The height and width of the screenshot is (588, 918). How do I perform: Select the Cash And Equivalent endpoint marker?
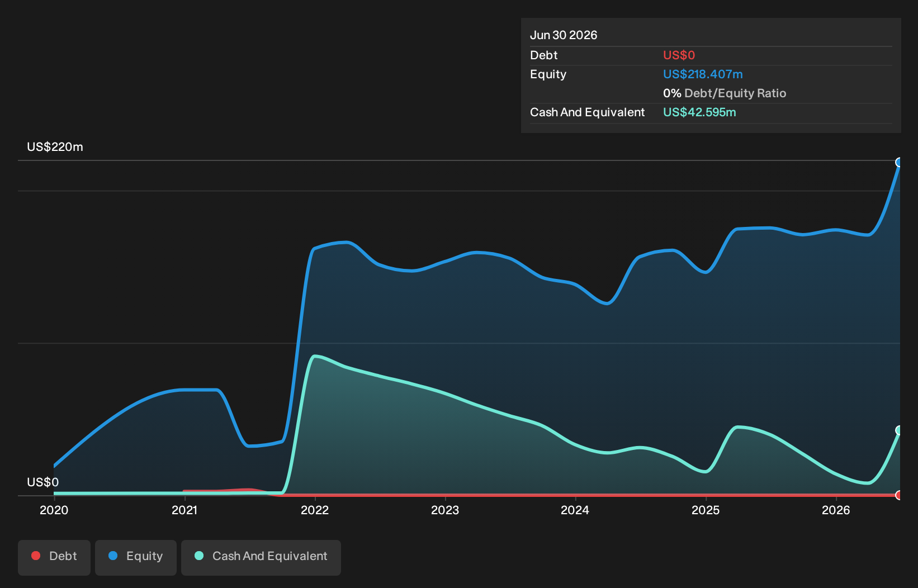pos(899,430)
